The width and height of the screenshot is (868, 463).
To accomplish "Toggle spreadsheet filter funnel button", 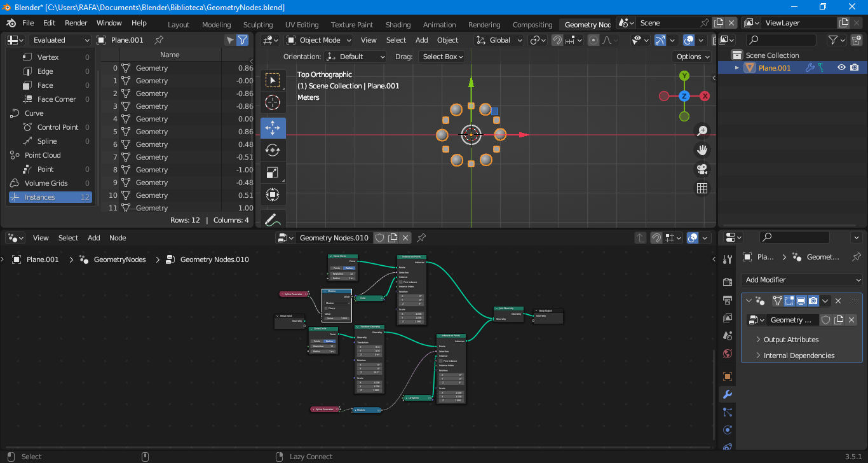I will [243, 40].
